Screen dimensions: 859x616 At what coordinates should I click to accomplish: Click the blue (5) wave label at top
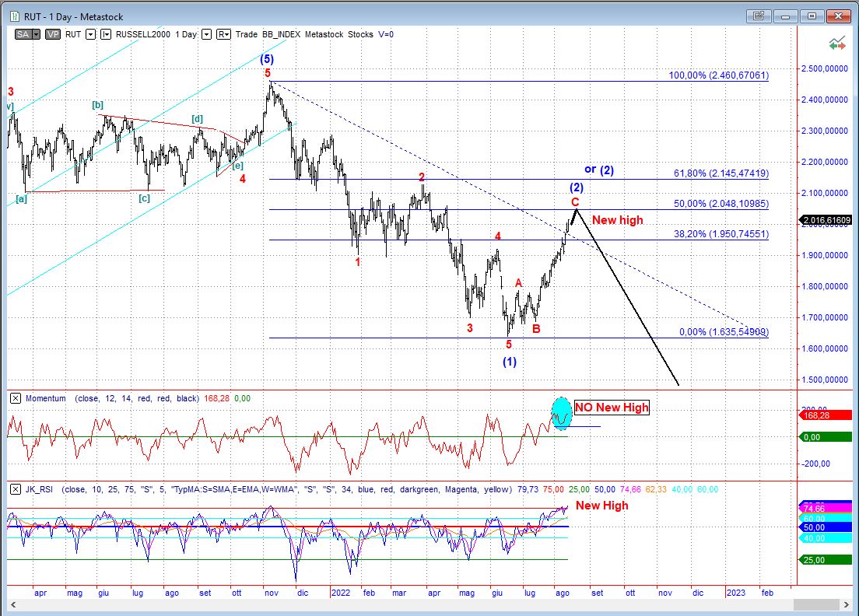(x=267, y=58)
